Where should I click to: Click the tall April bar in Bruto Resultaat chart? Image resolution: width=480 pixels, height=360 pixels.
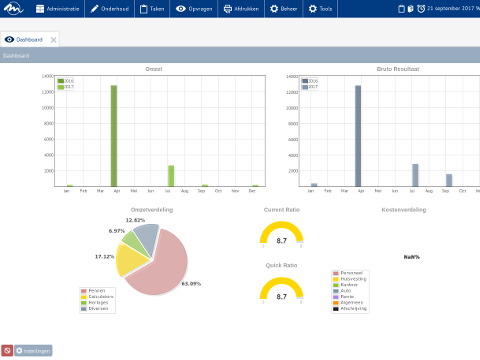click(358, 136)
